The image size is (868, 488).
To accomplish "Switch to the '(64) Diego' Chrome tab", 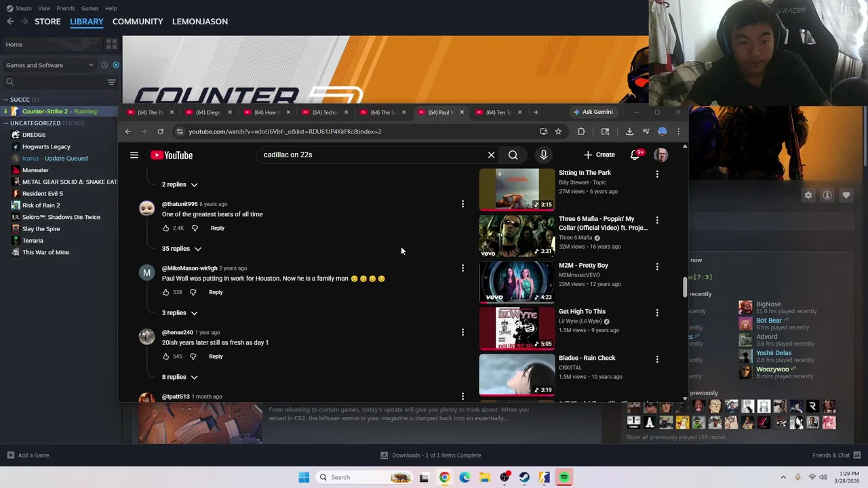I will (208, 113).
